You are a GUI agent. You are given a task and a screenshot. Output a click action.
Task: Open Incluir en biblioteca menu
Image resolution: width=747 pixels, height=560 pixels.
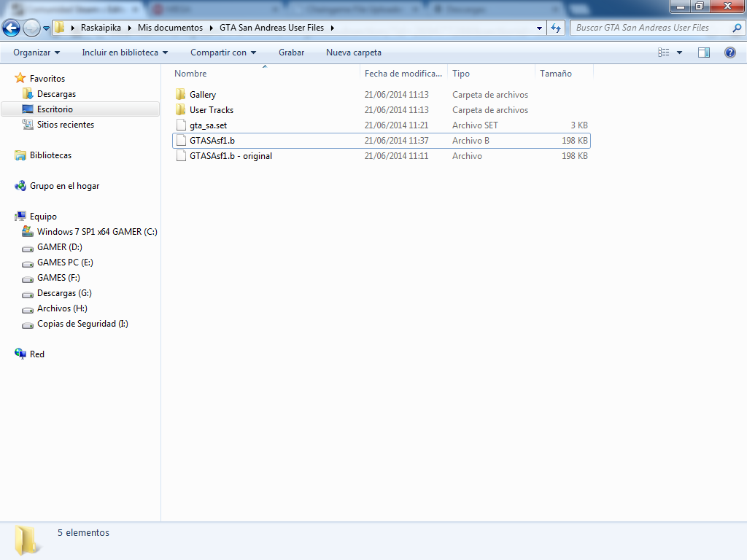(125, 52)
